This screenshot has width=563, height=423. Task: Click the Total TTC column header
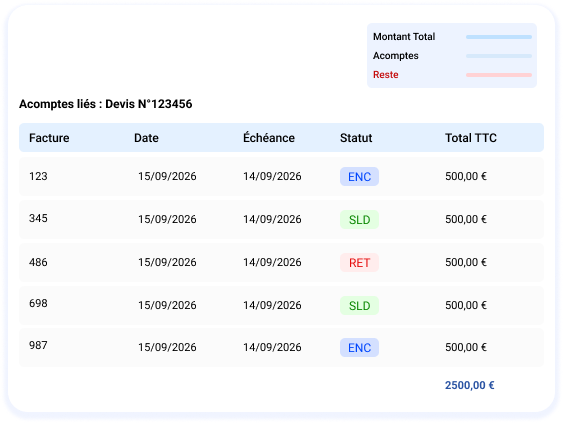point(471,138)
